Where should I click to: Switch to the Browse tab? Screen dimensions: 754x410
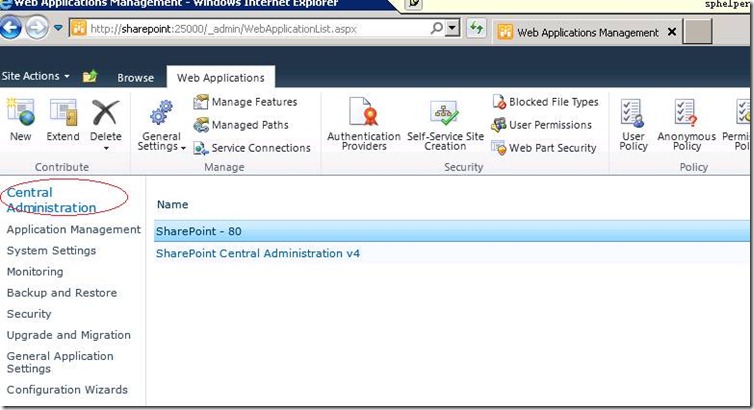click(136, 78)
